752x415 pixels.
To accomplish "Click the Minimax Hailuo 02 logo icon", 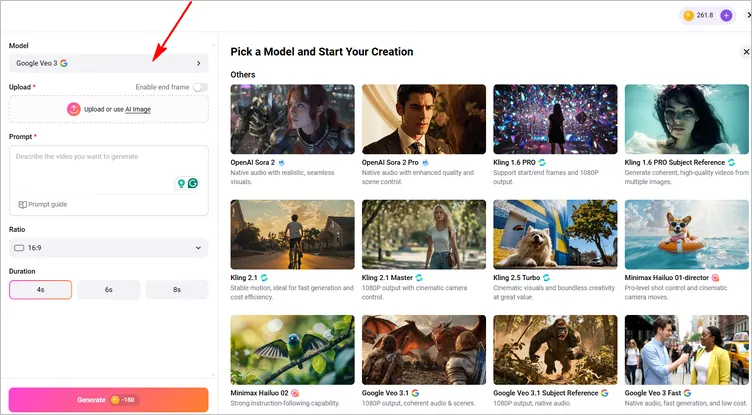I will (x=295, y=393).
